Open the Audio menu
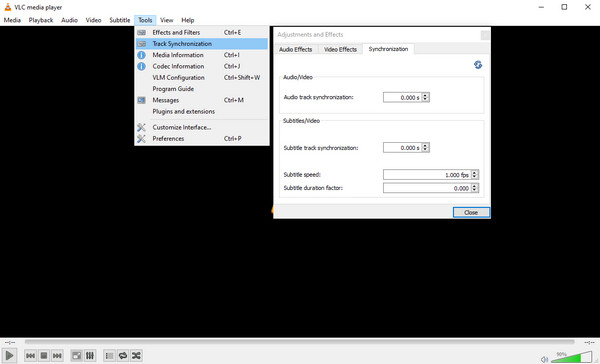Image resolution: width=600 pixels, height=364 pixels. [69, 20]
